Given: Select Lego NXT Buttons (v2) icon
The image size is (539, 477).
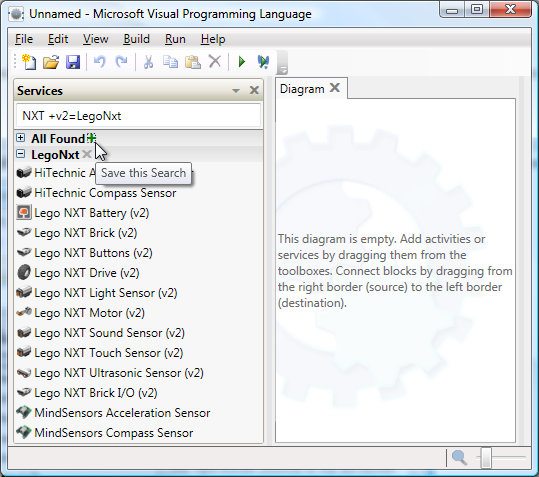Looking at the screenshot, I should (24, 252).
